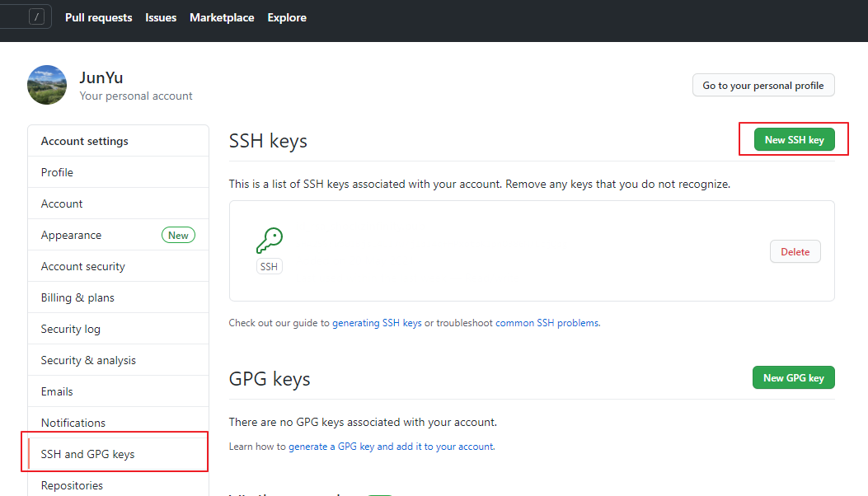The image size is (868, 496).
Task: Open Explore in the header
Action: point(287,17)
